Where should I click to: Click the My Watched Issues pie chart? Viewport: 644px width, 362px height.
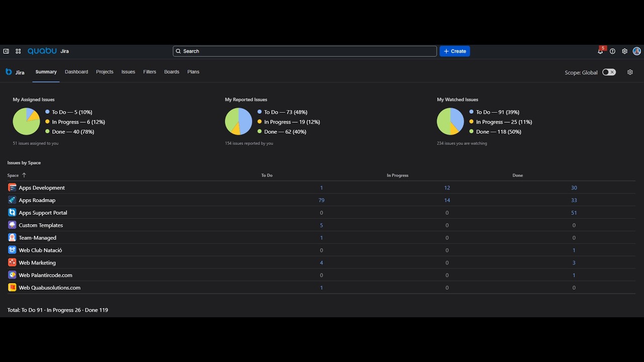click(450, 121)
